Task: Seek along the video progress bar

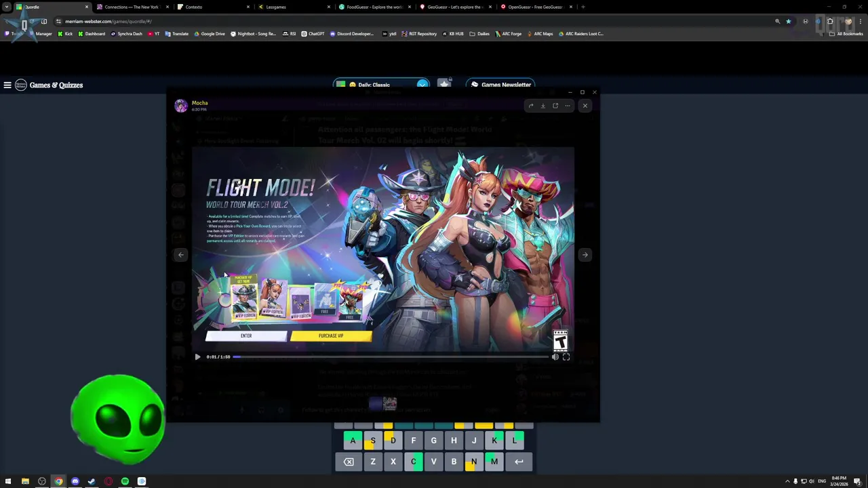Action: (x=390, y=357)
